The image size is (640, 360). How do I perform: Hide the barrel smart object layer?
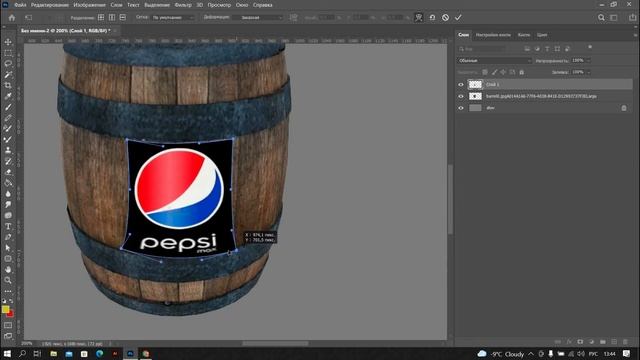pyautogui.click(x=461, y=96)
